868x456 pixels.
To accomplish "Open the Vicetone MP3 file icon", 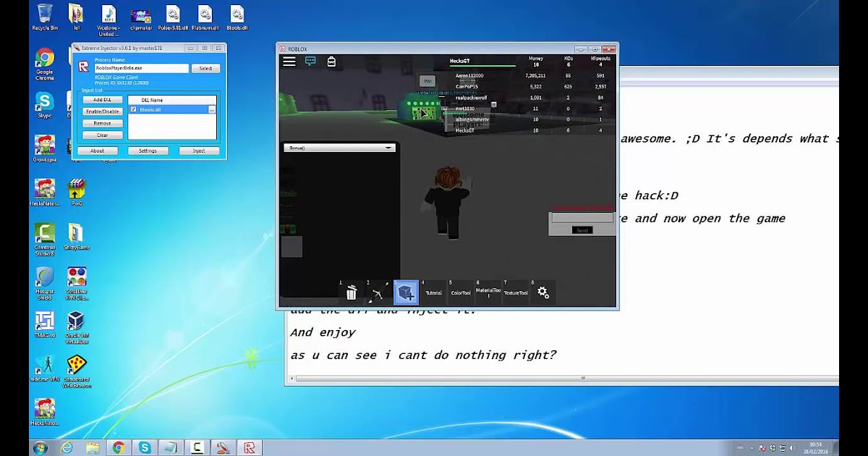I will [109, 20].
